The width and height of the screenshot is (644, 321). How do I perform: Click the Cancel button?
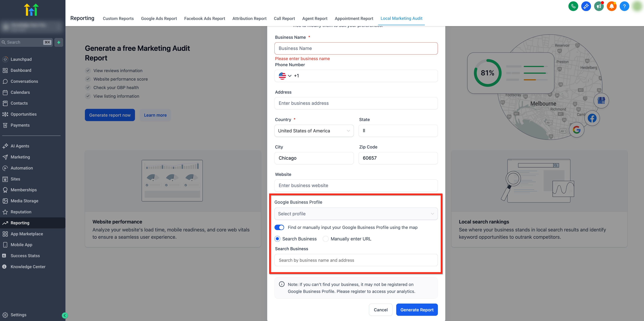point(381,309)
